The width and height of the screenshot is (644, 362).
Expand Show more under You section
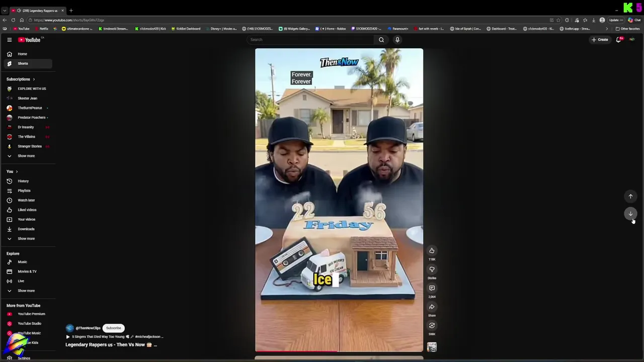tap(28, 238)
